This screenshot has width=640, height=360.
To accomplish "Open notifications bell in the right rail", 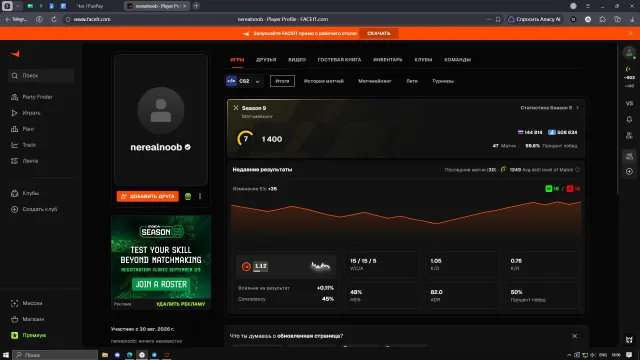I will coord(629,119).
